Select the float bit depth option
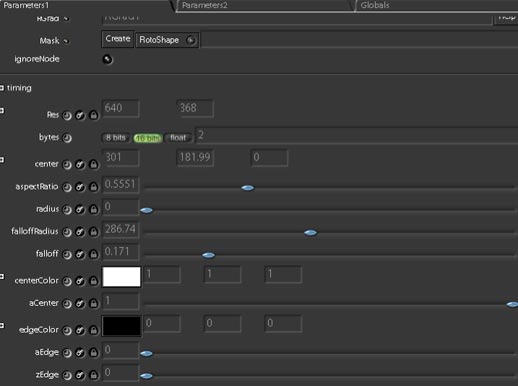 pos(178,138)
